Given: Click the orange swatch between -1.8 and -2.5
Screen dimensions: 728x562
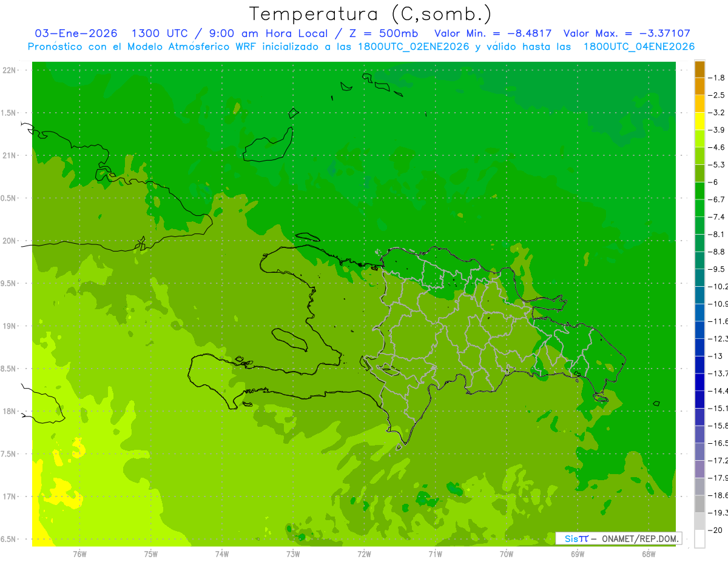Looking at the screenshot, I should [x=699, y=86].
